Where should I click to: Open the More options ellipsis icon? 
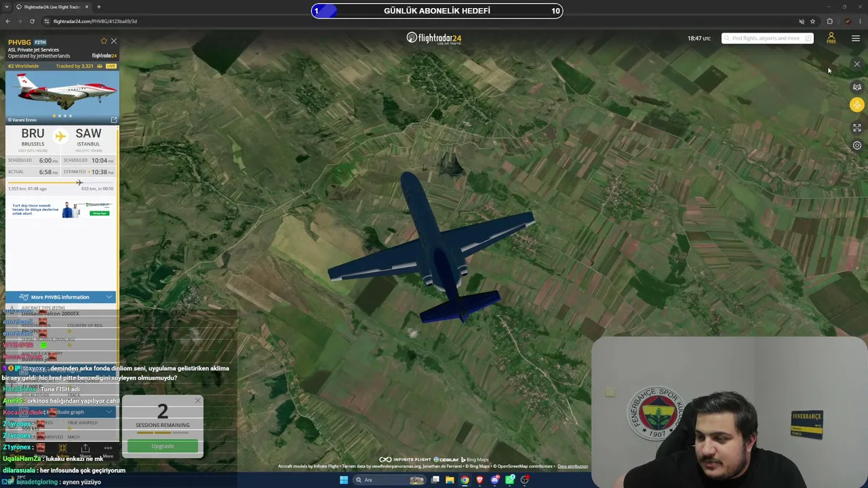(x=108, y=448)
